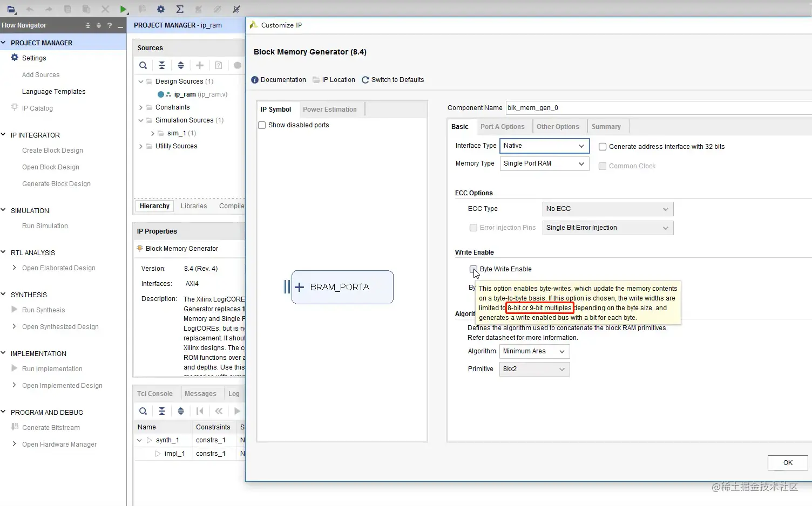Open the Memory Type dropdown
812x506 pixels.
[x=544, y=163]
